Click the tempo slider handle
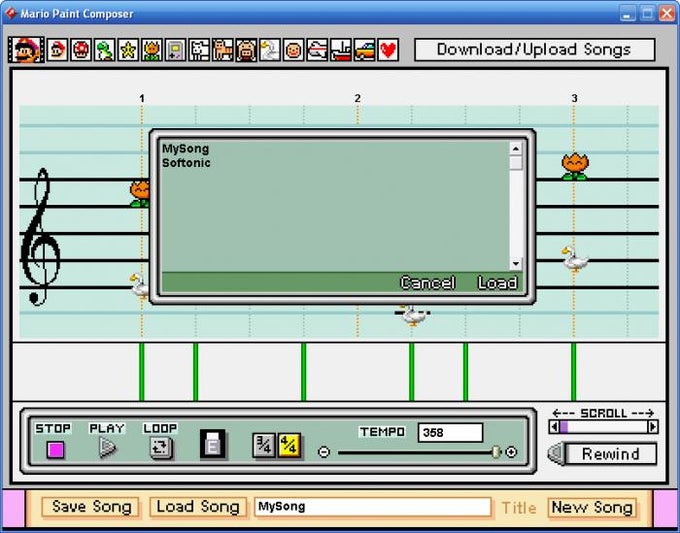The width and height of the screenshot is (680, 533). pyautogui.click(x=496, y=452)
